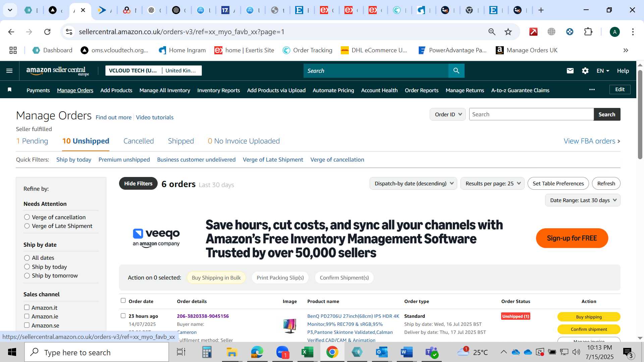
Task: Open the Seller Central hamburger menu
Action: (x=9, y=71)
